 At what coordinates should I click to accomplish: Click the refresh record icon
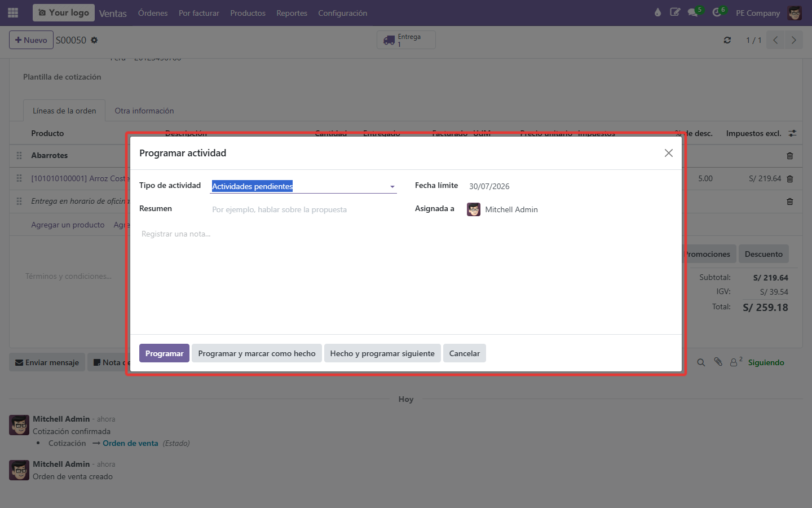pos(727,40)
